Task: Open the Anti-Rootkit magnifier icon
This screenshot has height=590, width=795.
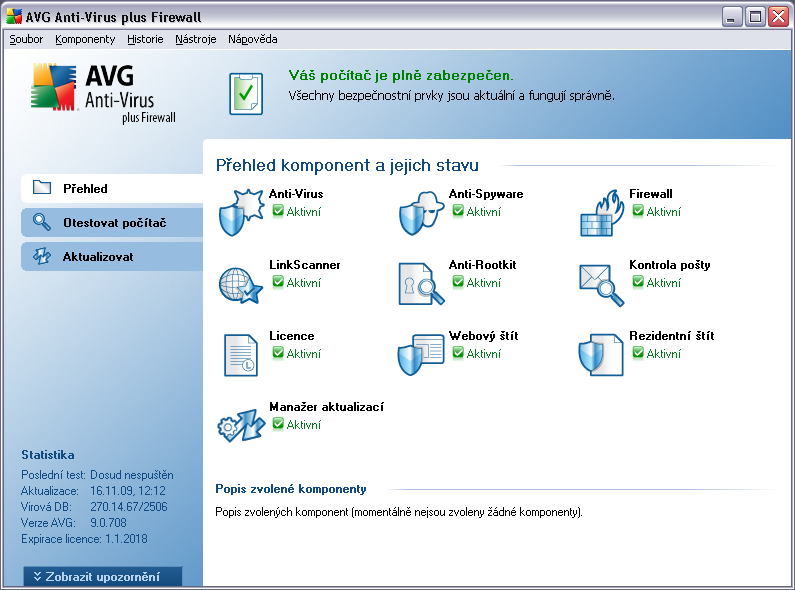Action: point(421,283)
